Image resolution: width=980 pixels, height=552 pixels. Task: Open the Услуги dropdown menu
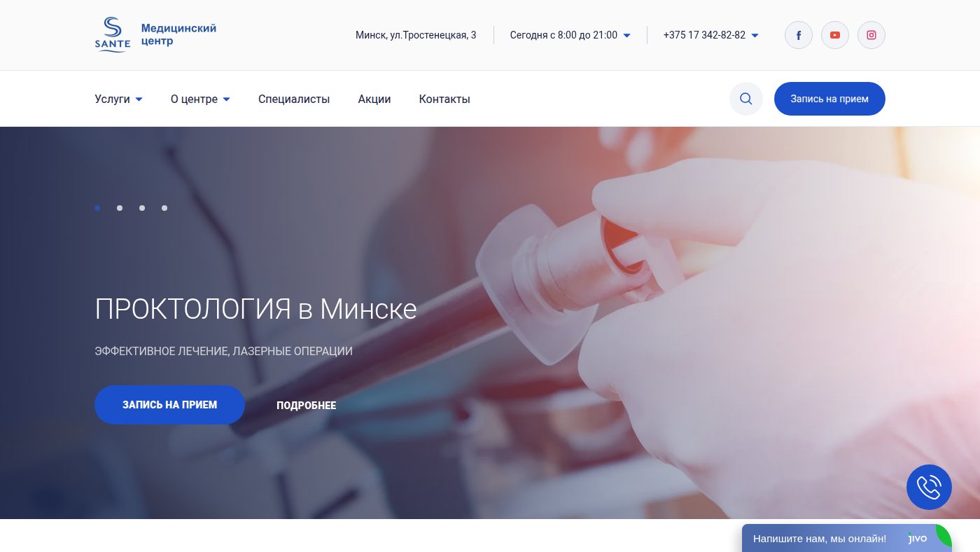coord(119,99)
